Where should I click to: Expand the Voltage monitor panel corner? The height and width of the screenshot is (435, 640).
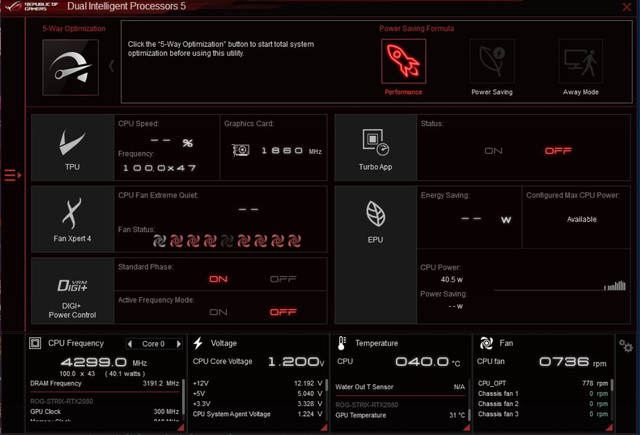[x=324, y=427]
